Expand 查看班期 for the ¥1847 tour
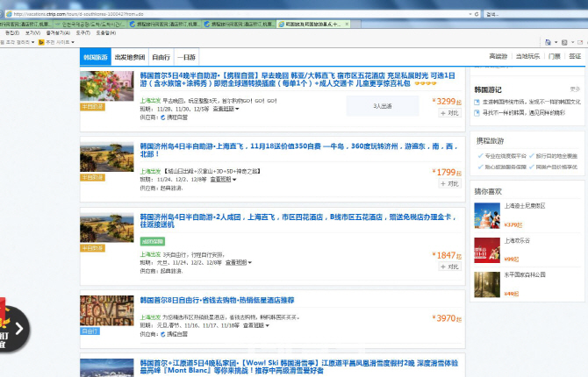 pyautogui.click(x=239, y=263)
